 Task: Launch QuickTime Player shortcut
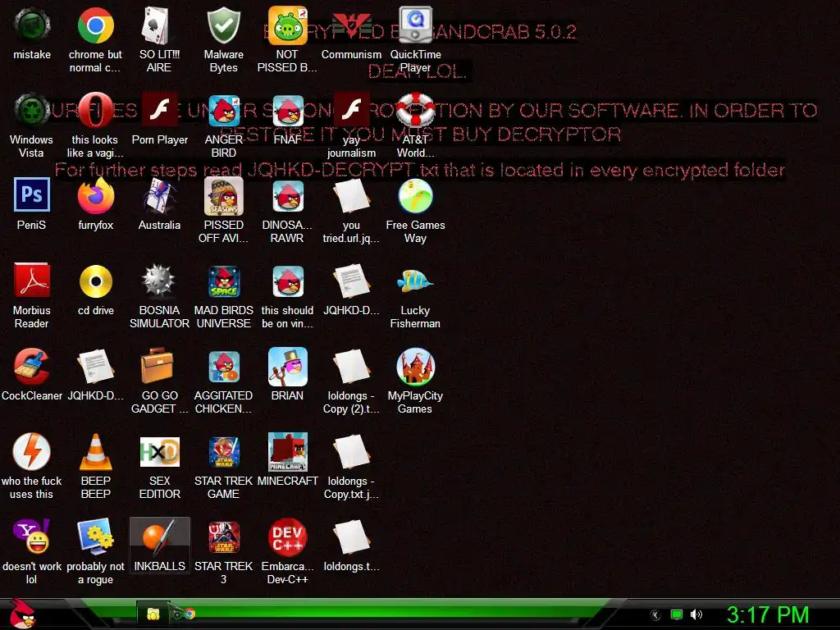(x=415, y=25)
